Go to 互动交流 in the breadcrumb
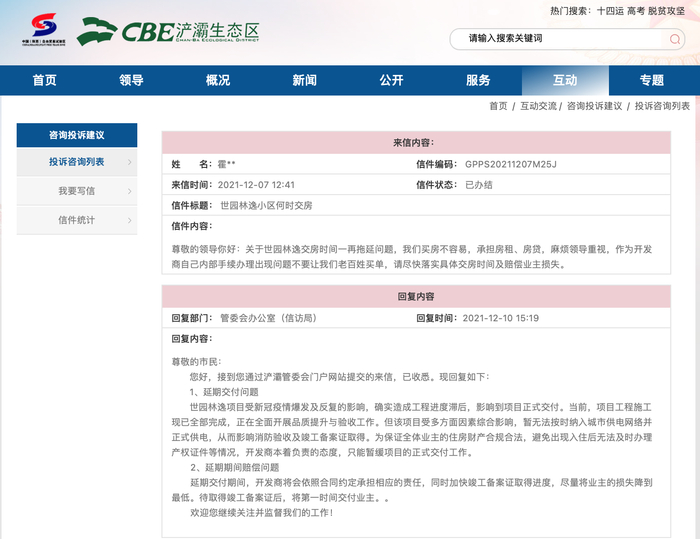This screenshot has width=700, height=539. [x=538, y=106]
